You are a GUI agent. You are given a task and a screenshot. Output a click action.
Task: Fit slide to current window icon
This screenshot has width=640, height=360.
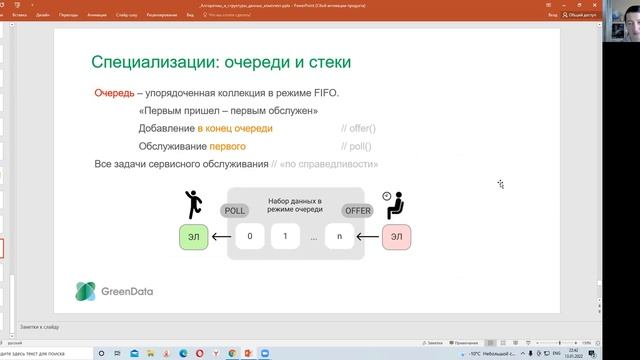pos(598,343)
